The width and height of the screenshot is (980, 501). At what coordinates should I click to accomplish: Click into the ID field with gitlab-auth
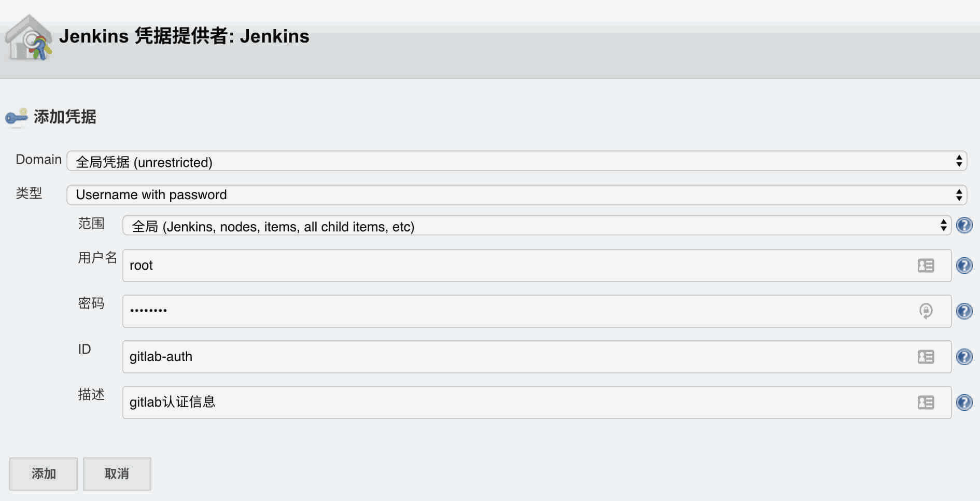pyautogui.click(x=537, y=357)
